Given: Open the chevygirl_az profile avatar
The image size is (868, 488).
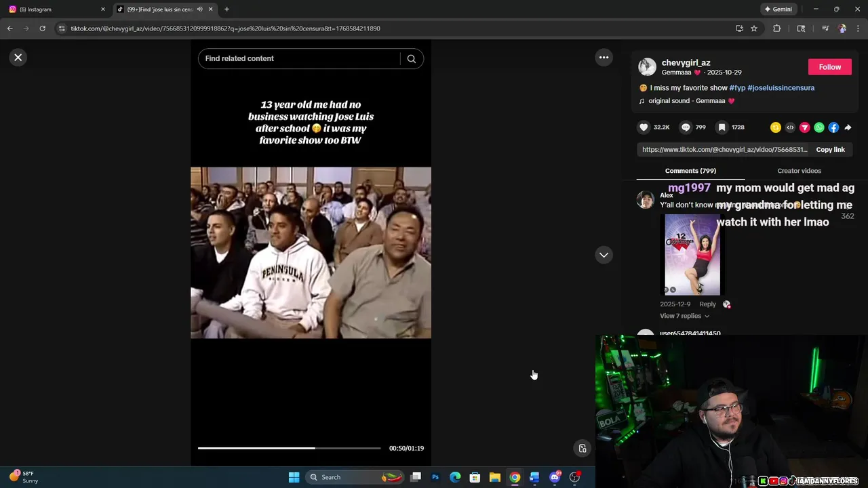Looking at the screenshot, I should (x=647, y=67).
